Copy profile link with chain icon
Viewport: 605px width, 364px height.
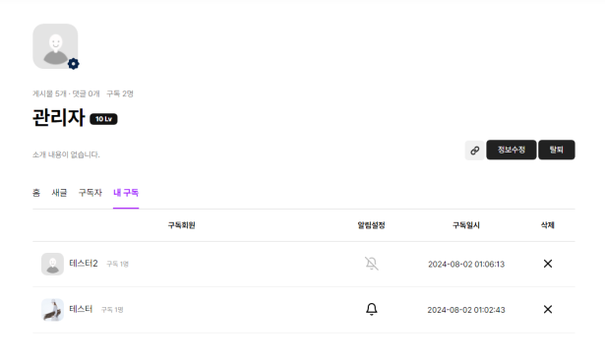tap(474, 151)
